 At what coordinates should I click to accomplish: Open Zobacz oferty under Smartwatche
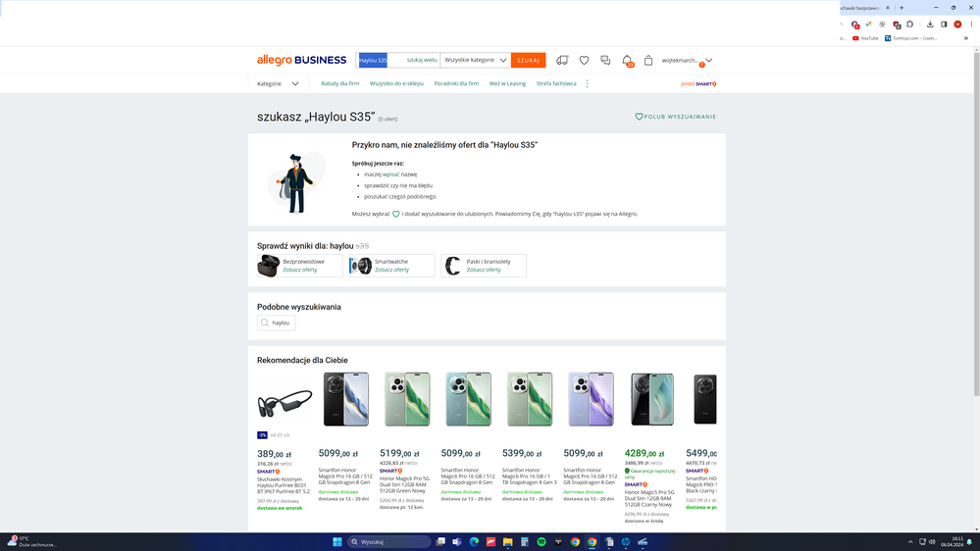coord(391,270)
